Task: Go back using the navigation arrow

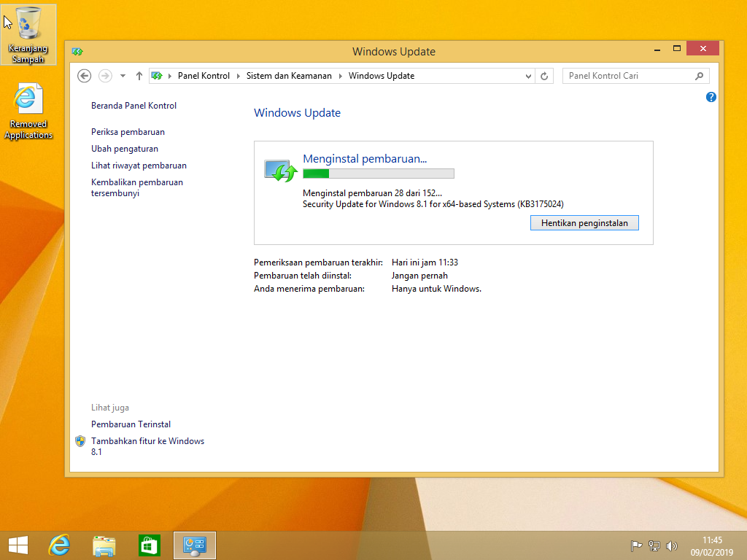Action: pyautogui.click(x=85, y=76)
